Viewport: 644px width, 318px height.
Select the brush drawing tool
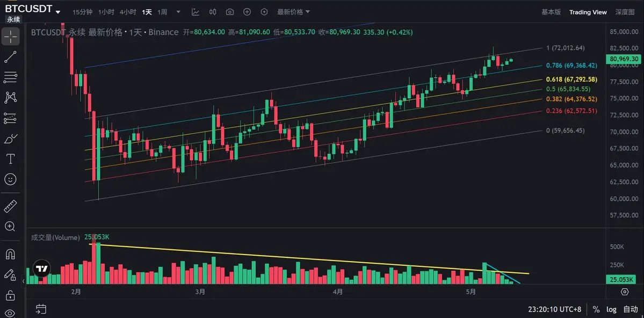pos(11,139)
